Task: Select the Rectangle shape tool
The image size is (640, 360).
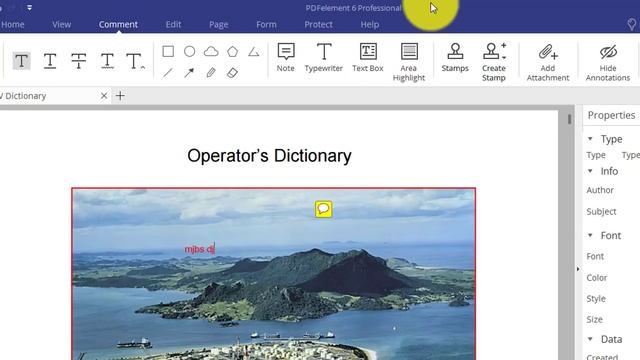Action: (x=168, y=51)
